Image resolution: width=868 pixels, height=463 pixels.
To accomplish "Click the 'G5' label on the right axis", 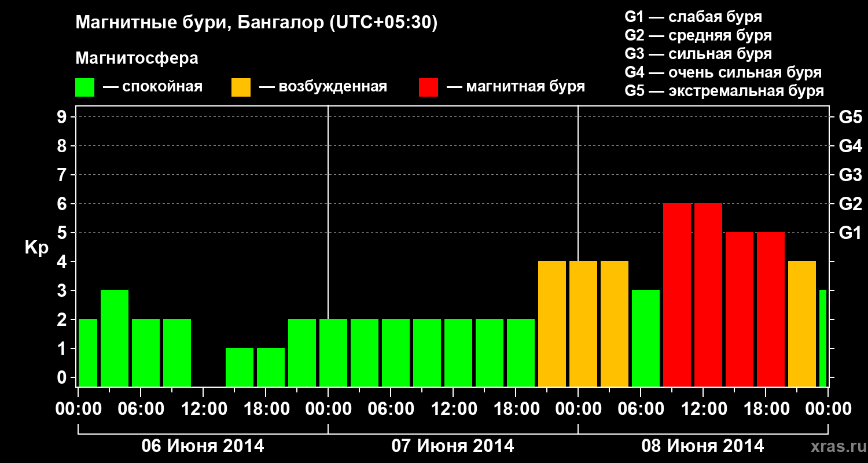I will tap(850, 117).
